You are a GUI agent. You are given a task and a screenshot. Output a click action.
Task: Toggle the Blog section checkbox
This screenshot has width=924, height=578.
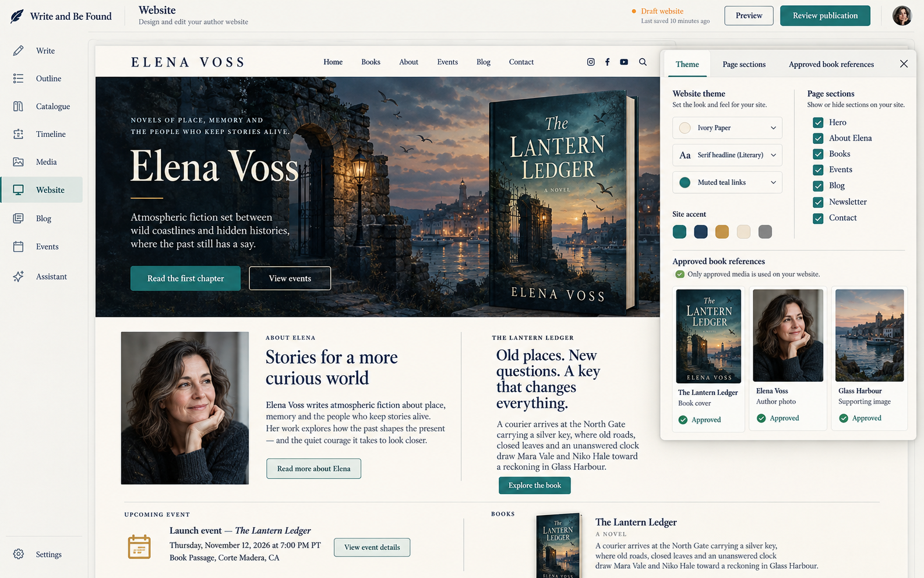tap(818, 186)
